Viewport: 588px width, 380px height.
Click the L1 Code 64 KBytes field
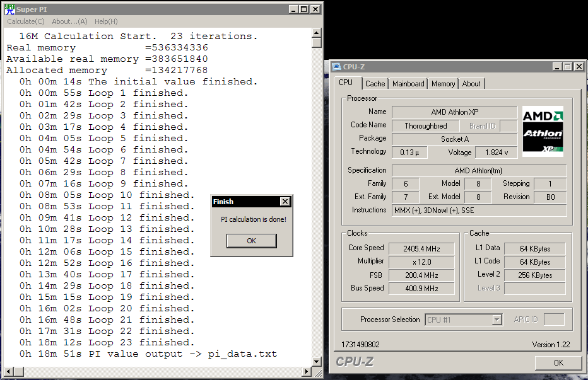click(535, 262)
